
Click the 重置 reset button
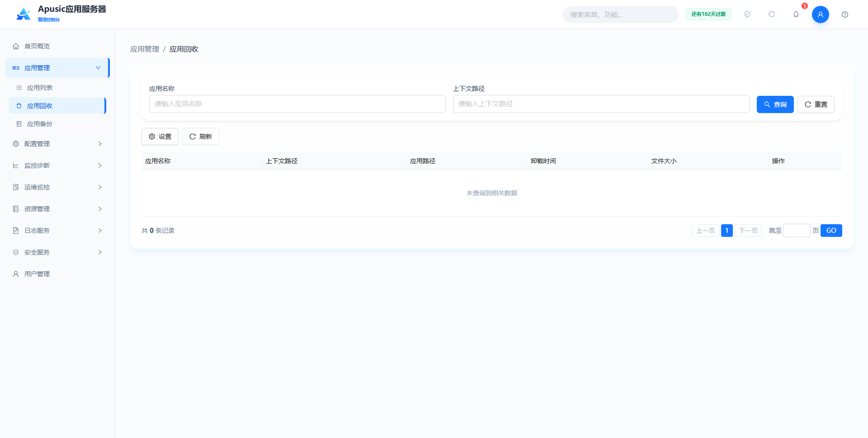tap(816, 104)
